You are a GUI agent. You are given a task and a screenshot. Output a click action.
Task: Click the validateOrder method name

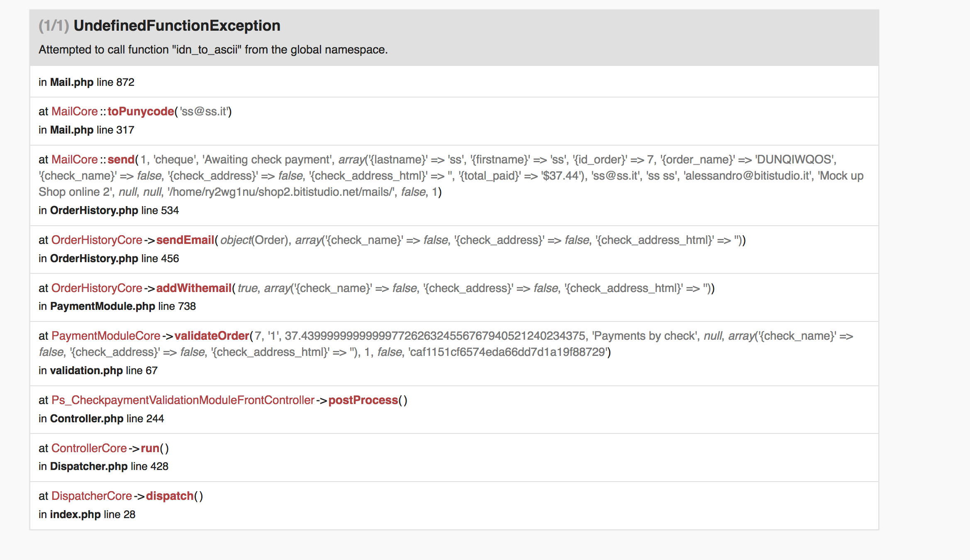coord(212,336)
